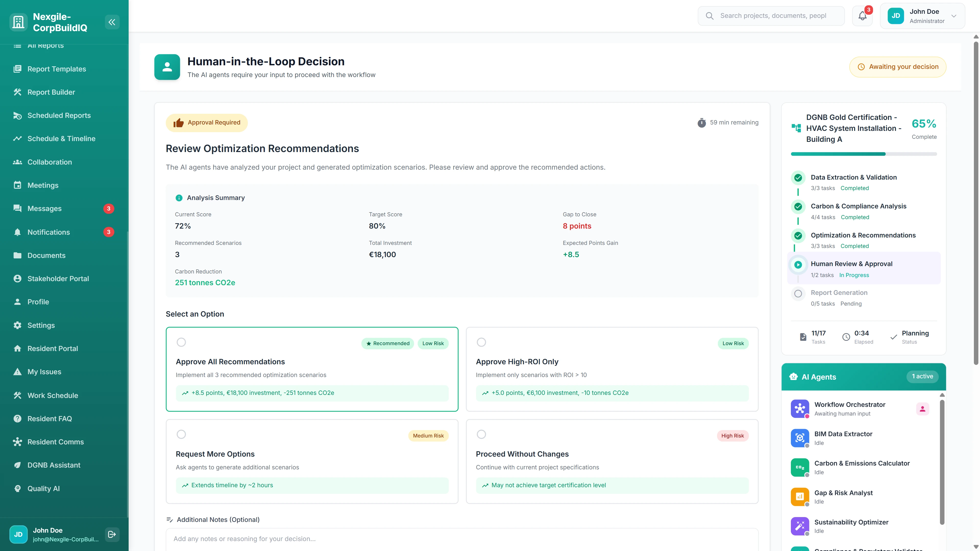Collapse the sidebar using the chevron icon
This screenshot has height=551, width=980.
click(112, 22)
